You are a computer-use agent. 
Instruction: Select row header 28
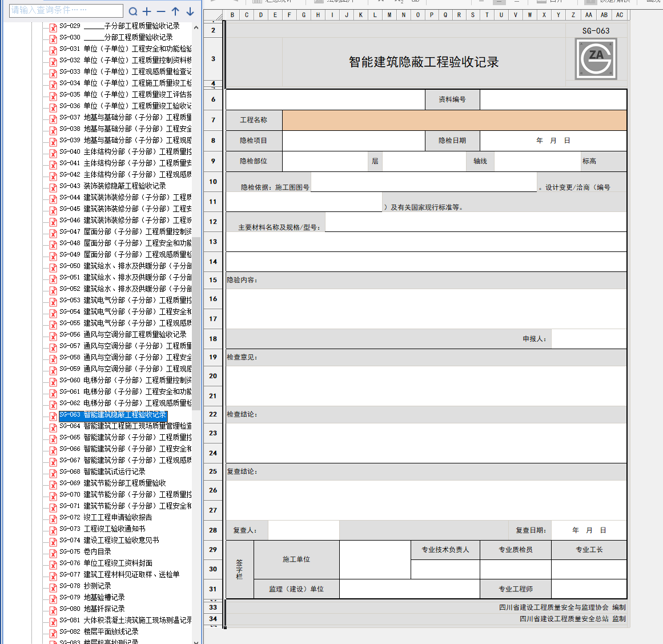point(213,530)
